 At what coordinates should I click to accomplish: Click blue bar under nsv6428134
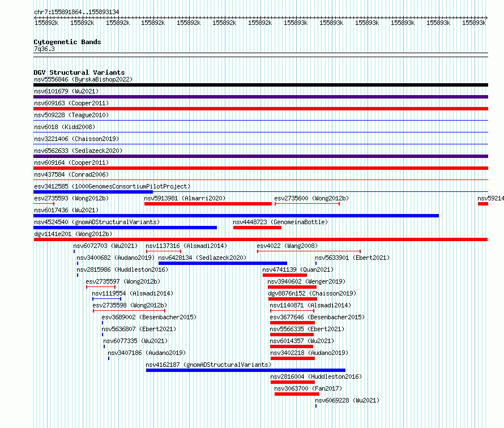223,263
